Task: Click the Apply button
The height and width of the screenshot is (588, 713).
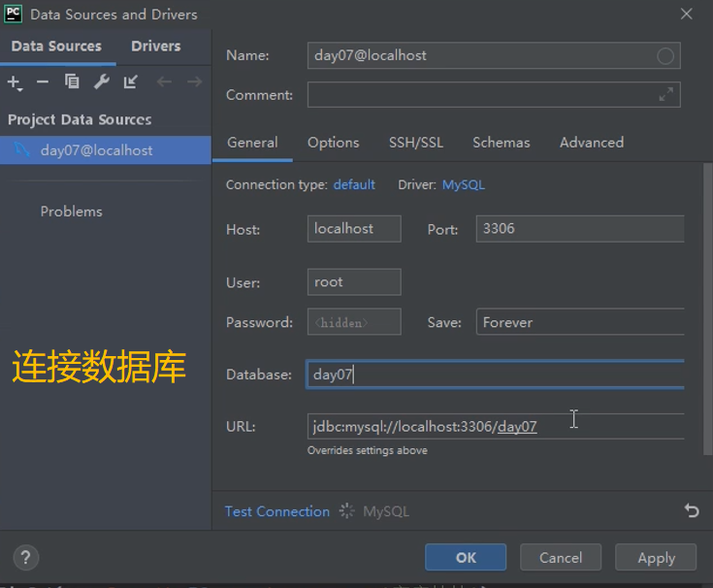Action: point(656,557)
